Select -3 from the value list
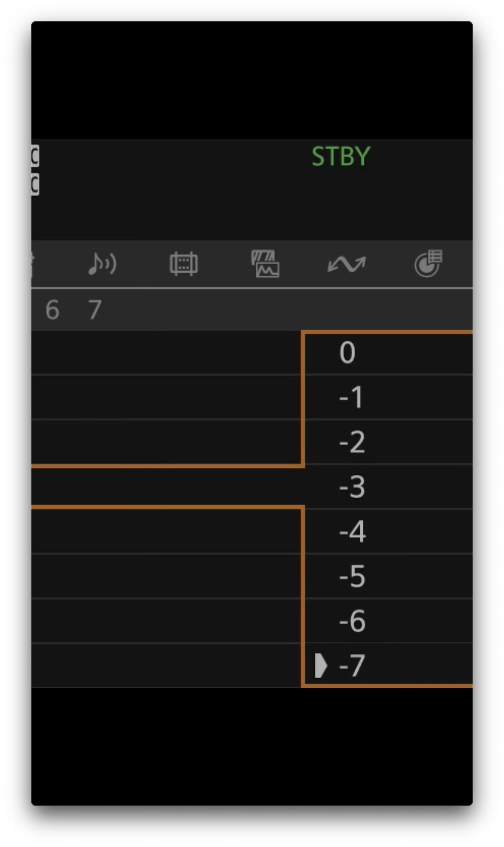The width and height of the screenshot is (504, 847). pos(352,487)
